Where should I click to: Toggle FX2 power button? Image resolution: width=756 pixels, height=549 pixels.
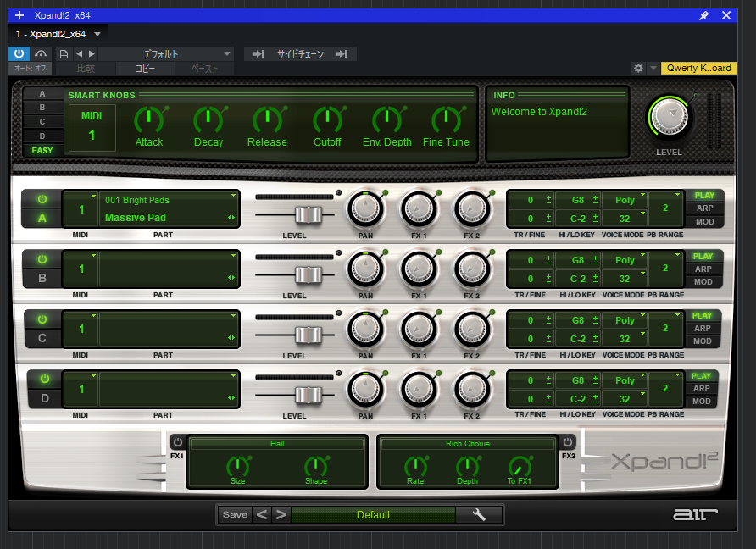pos(568,442)
